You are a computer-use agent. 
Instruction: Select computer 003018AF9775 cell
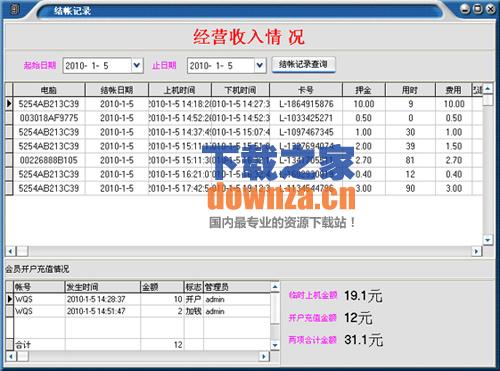(49, 118)
